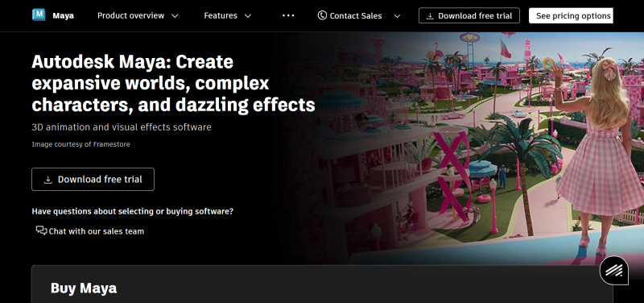Viewport: 644px width, 303px height.
Task: Expand the Features chevron arrow
Action: point(247,16)
